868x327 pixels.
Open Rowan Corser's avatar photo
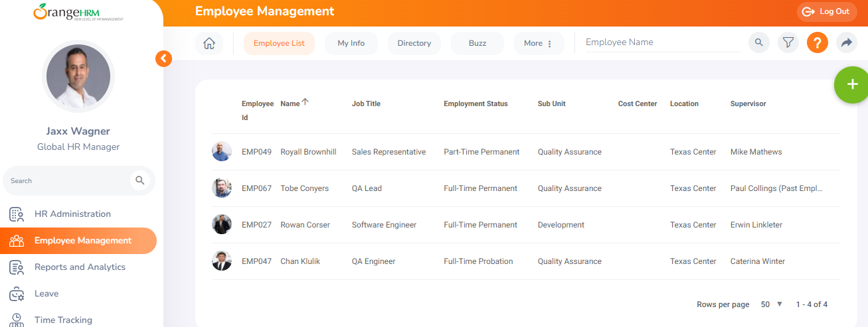click(222, 224)
